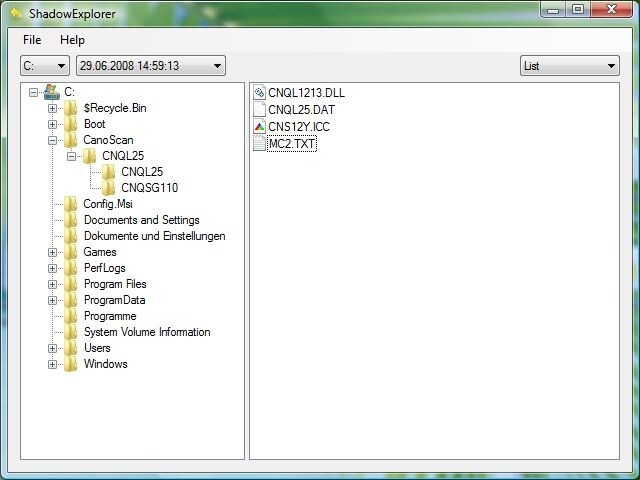Open the Help menu
Viewport: 640px width, 480px height.
(x=72, y=40)
